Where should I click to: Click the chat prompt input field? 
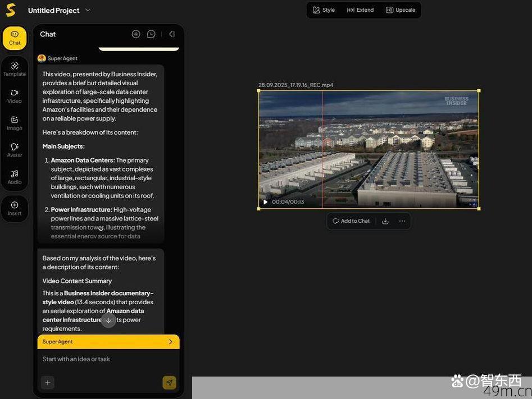[x=108, y=359]
